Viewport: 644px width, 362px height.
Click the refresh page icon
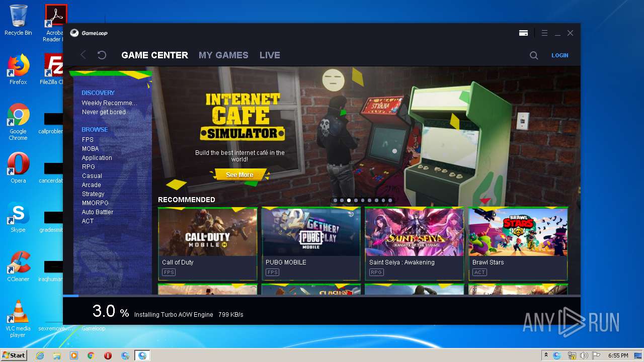pyautogui.click(x=102, y=55)
